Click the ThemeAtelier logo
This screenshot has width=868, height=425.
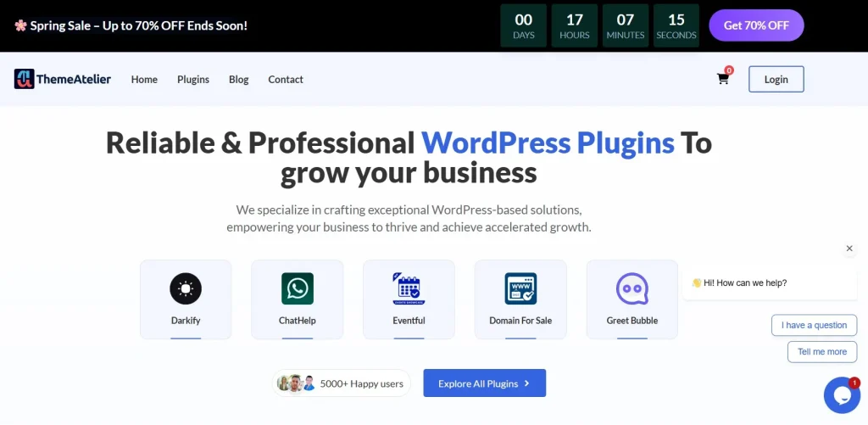63,79
